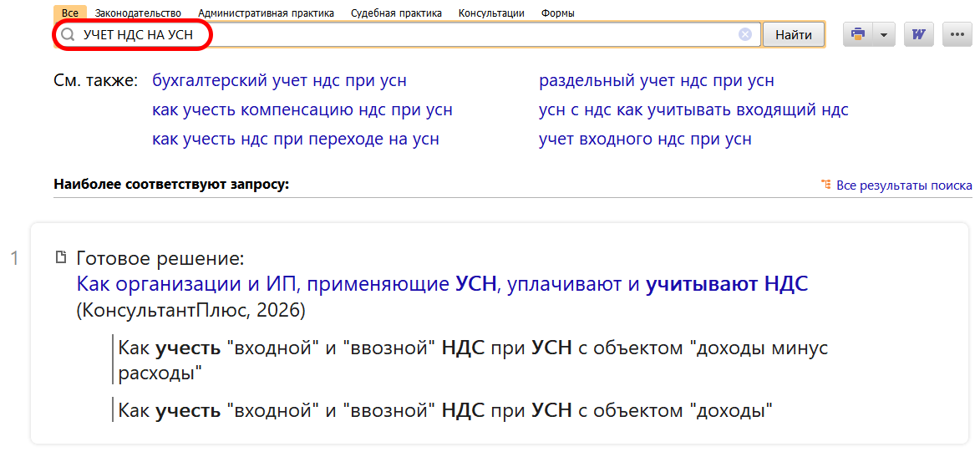Click the Готовое решение label
The height and width of the screenshot is (452, 980).
coord(160,257)
